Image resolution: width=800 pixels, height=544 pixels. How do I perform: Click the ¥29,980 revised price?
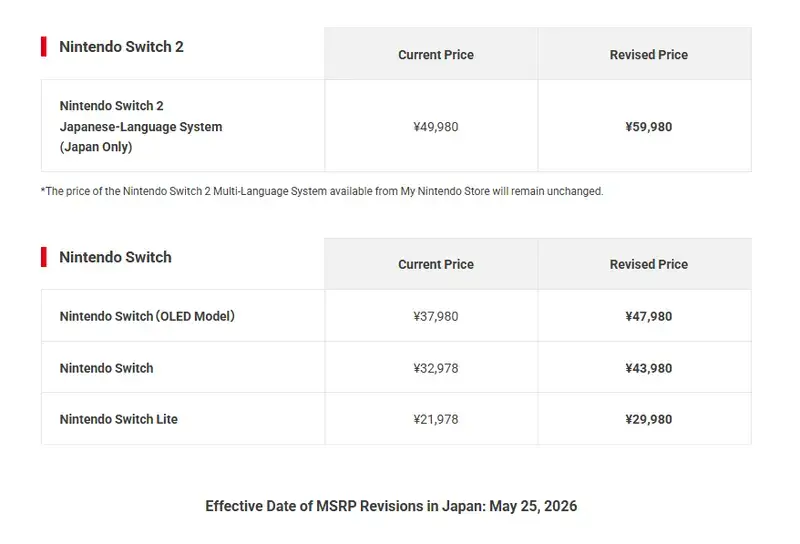648,419
